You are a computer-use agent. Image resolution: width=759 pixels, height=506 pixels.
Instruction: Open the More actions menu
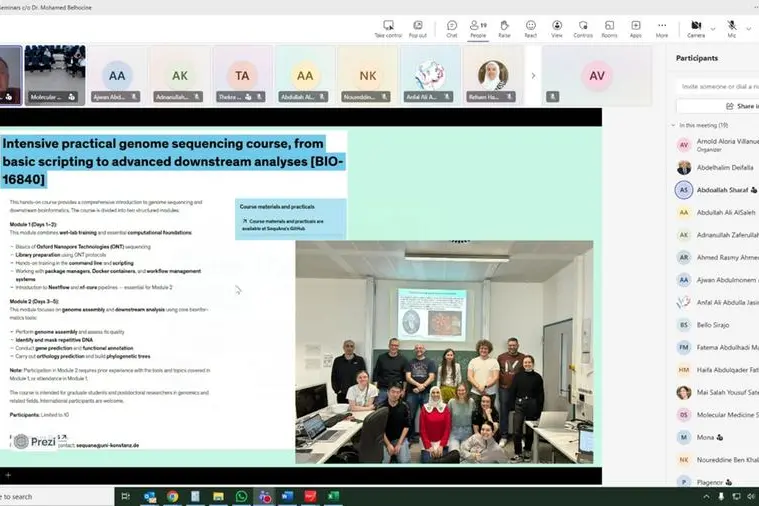tap(661, 28)
